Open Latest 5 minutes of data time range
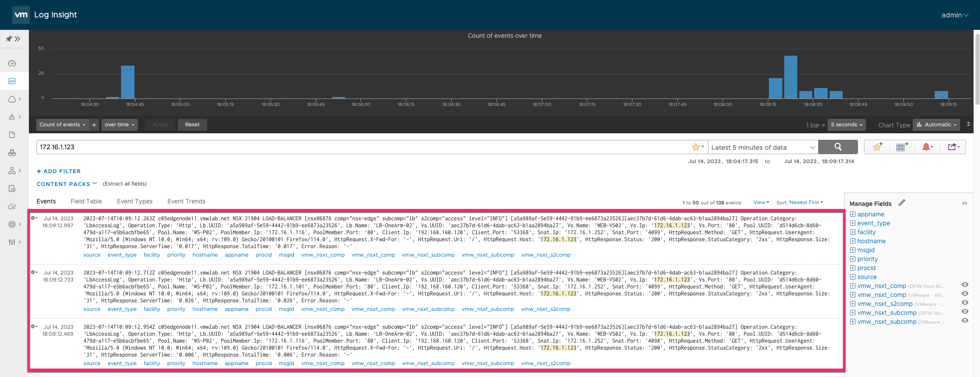 (763, 147)
